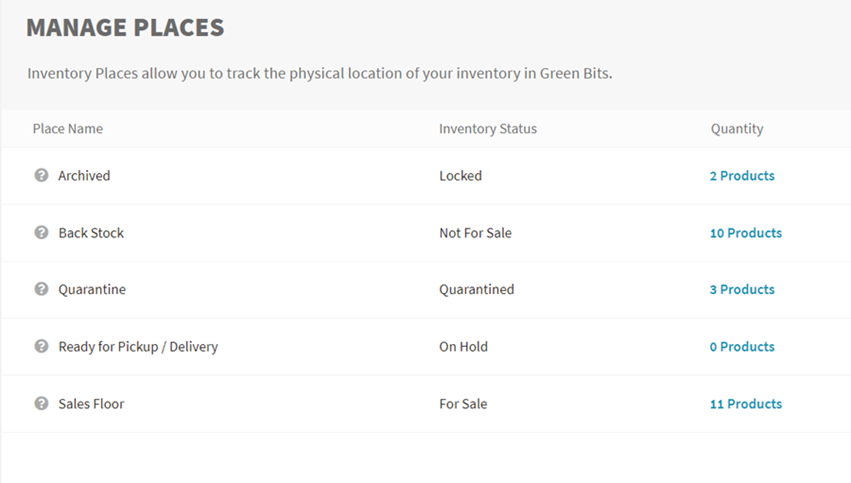Open the 2 Products link for Archived

[742, 176]
